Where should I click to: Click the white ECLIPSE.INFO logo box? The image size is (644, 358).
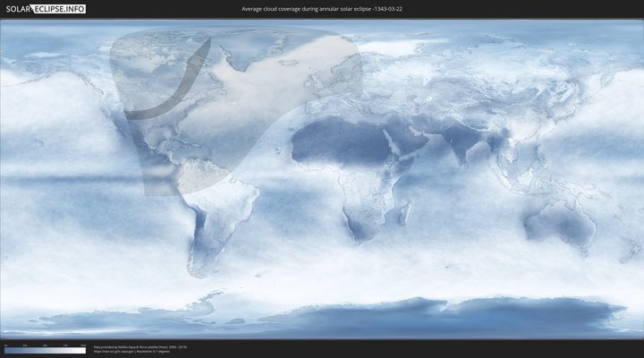coord(59,8)
